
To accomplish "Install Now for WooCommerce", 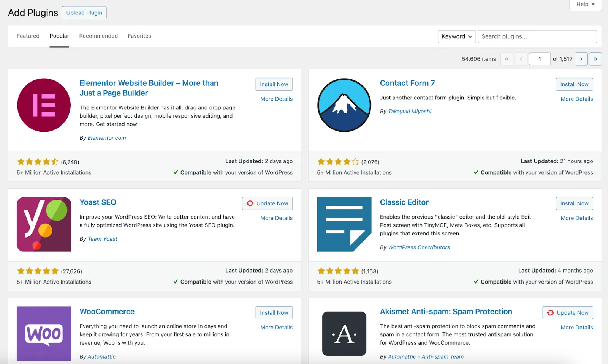I will tap(274, 313).
